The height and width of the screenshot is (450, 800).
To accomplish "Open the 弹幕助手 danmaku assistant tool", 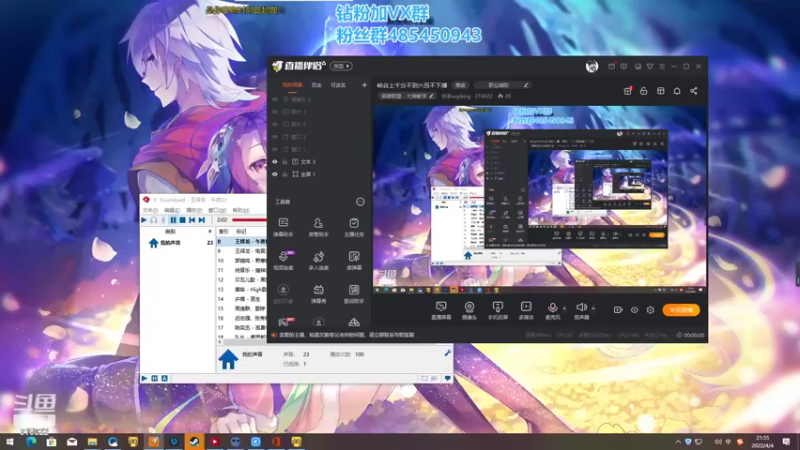I will [x=283, y=227].
